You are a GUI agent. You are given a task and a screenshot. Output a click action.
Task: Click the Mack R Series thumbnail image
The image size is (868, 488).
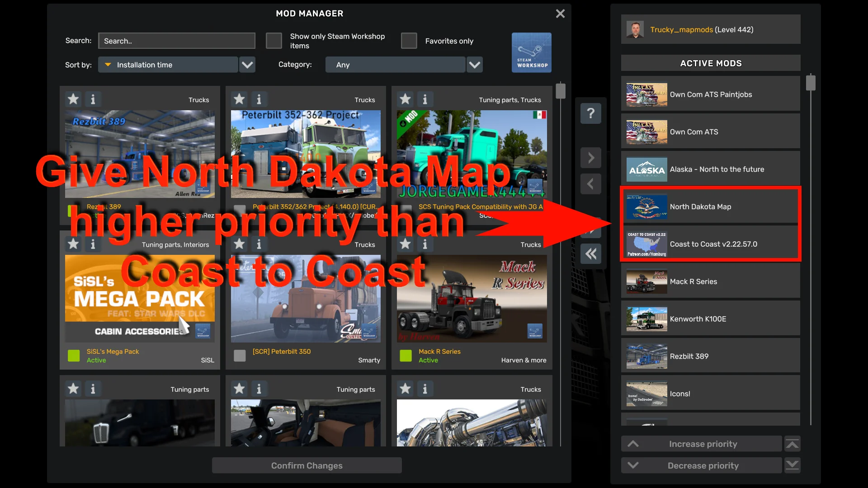(472, 298)
